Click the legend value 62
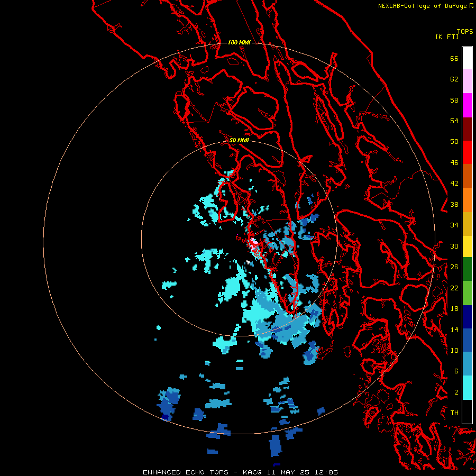Viewport: 476px width, 476px height. 454,79
